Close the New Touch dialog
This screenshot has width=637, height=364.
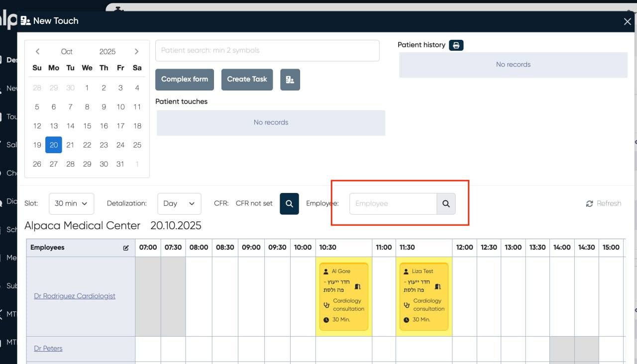coord(627,21)
